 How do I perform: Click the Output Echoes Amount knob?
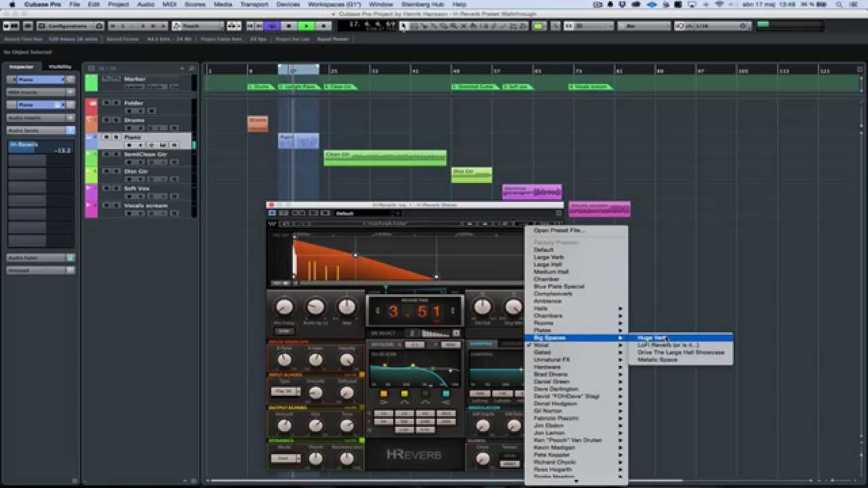[284, 426]
